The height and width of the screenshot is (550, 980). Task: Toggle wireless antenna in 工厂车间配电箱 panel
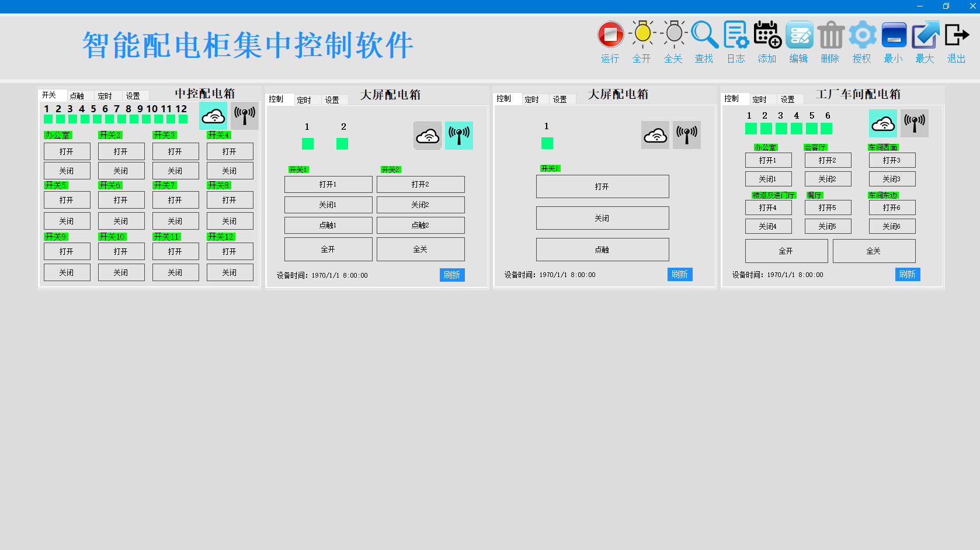click(914, 123)
